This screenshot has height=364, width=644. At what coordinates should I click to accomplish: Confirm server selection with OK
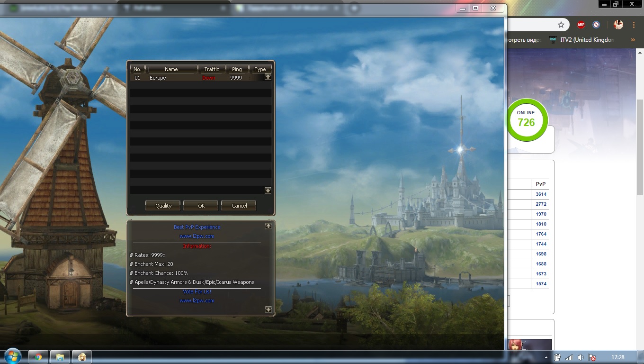coord(201,205)
